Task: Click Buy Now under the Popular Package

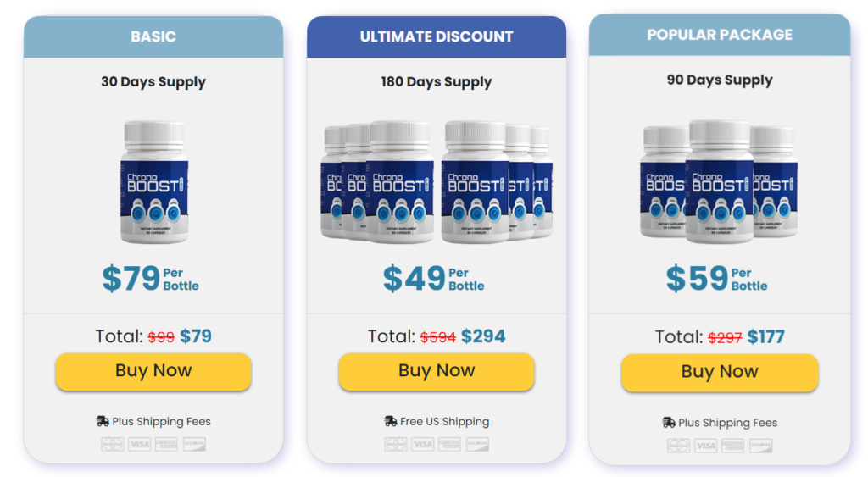Action: 719,373
